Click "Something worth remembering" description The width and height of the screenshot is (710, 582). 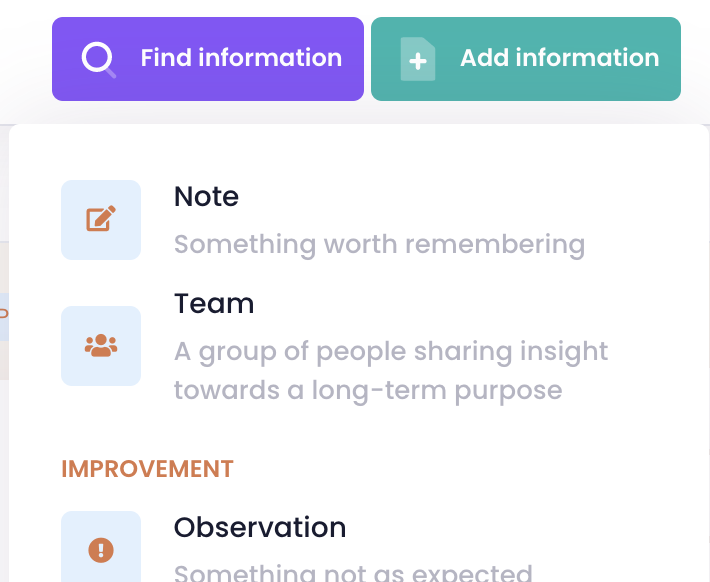tap(379, 244)
